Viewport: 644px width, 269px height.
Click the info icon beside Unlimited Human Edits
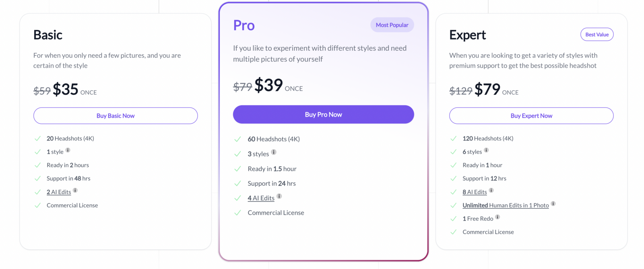(x=553, y=203)
